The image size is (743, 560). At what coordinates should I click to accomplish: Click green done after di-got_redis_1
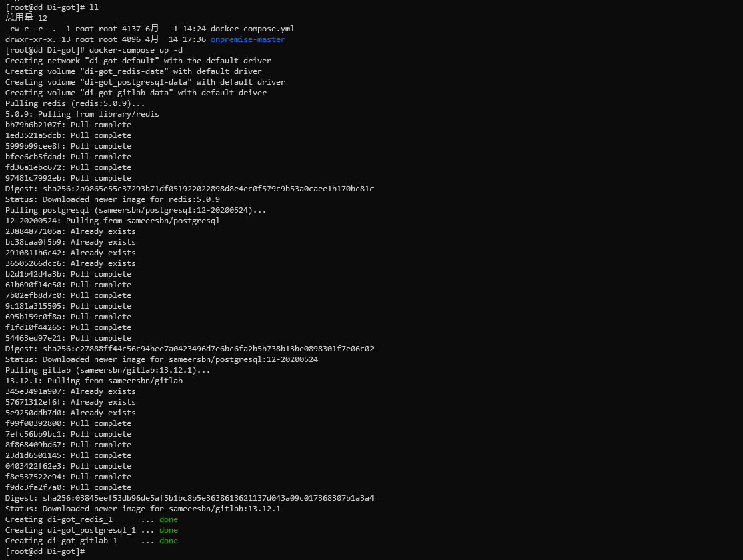tap(169, 519)
